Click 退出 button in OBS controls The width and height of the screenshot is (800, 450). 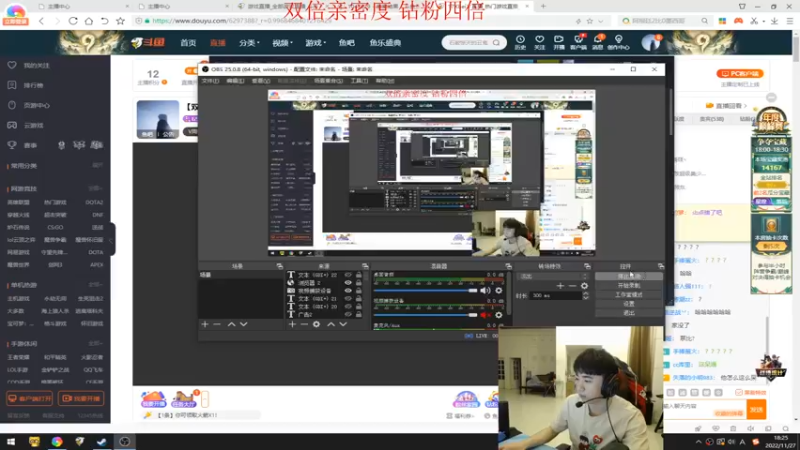coord(629,313)
